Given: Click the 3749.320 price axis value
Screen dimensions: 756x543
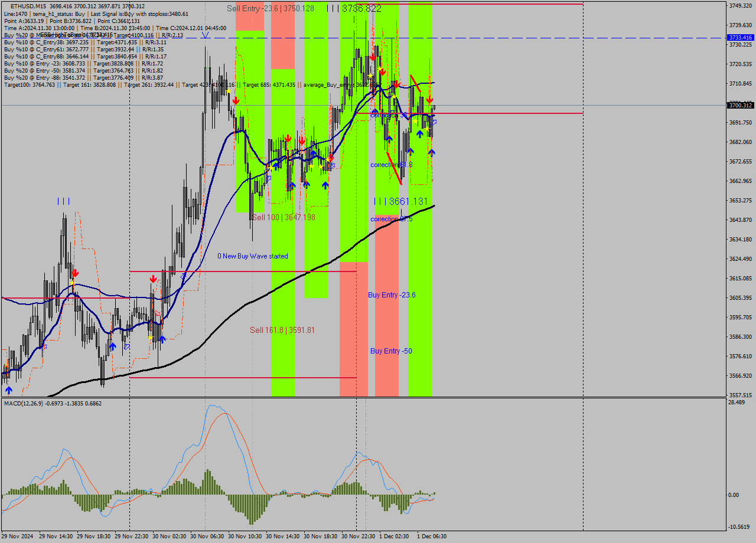Looking at the screenshot, I should (741, 5).
